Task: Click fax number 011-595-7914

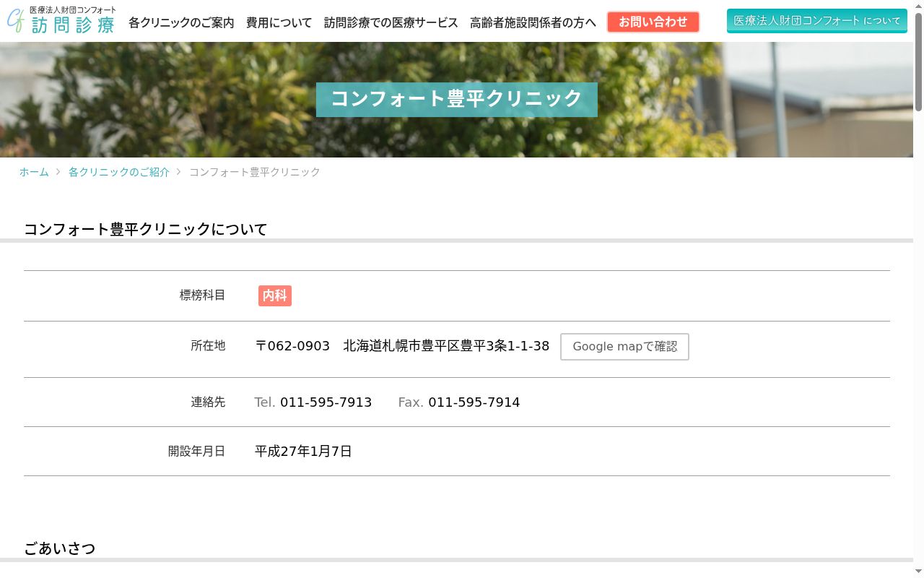Action: tap(474, 402)
